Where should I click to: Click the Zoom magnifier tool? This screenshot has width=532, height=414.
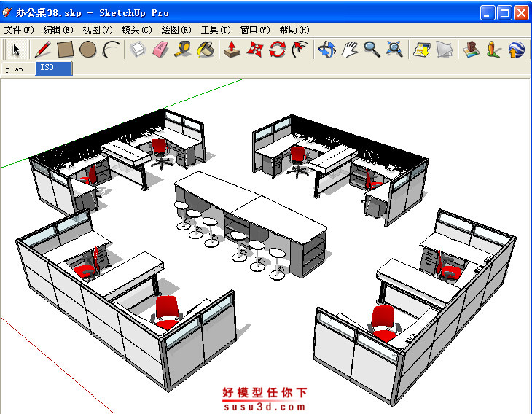(372, 50)
